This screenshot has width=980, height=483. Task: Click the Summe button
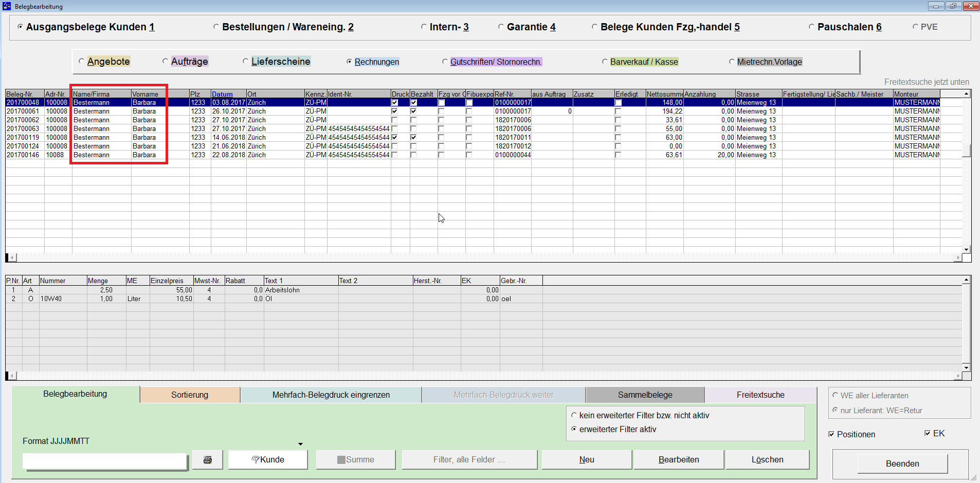(356, 460)
